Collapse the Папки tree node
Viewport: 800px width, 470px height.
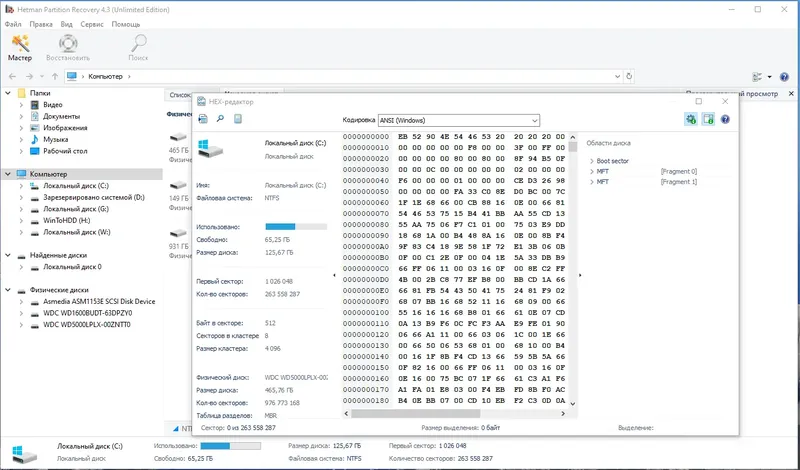click(x=8, y=93)
